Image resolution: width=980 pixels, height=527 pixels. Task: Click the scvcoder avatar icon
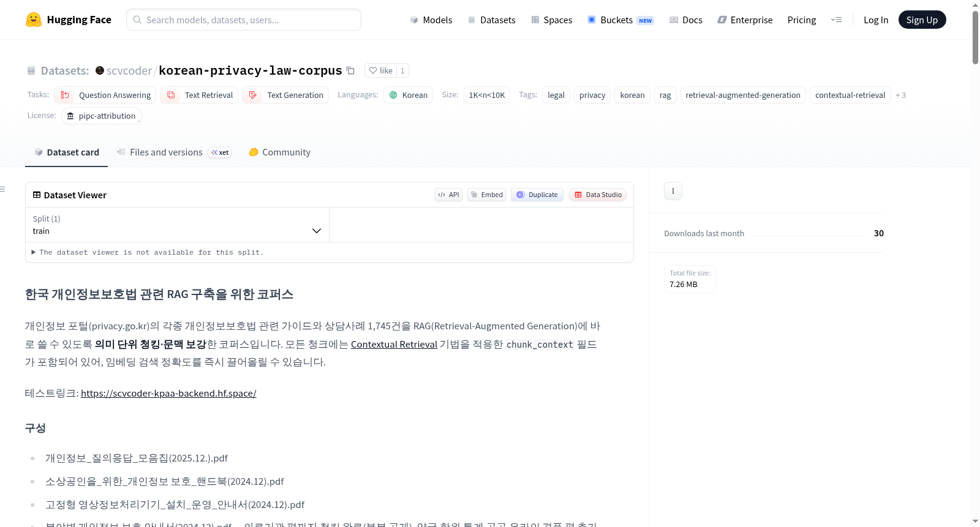click(100, 70)
